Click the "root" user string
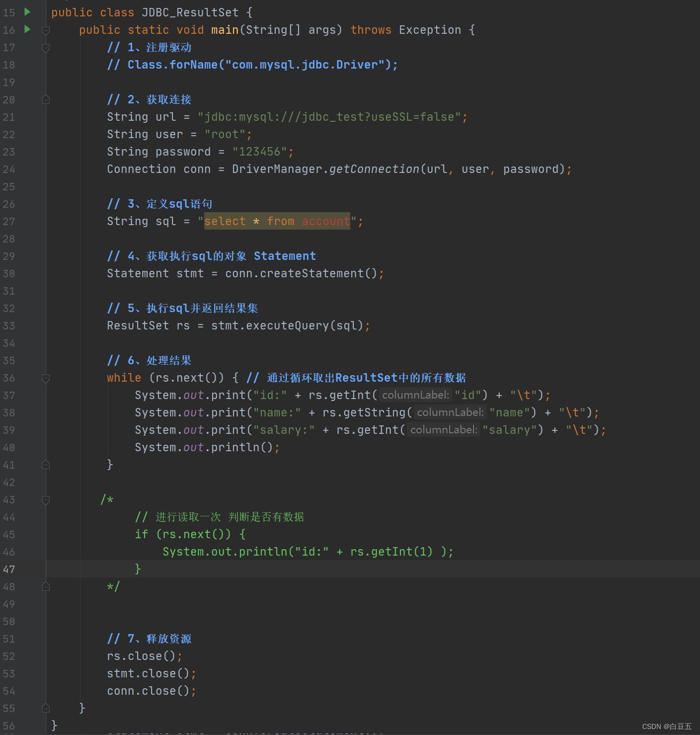700x735 pixels. coord(225,134)
